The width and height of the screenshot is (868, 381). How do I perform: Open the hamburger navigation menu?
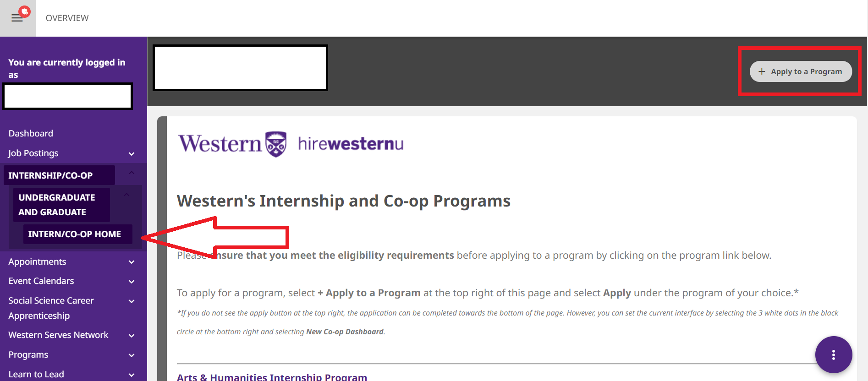click(x=17, y=18)
